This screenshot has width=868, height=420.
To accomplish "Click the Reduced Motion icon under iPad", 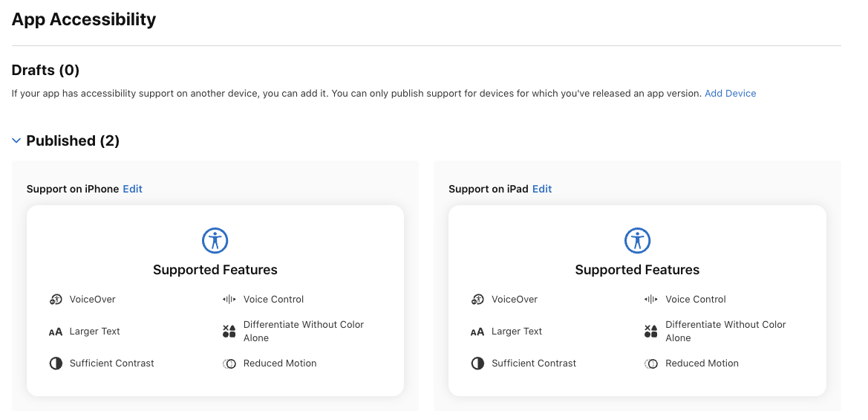I will tap(651, 364).
